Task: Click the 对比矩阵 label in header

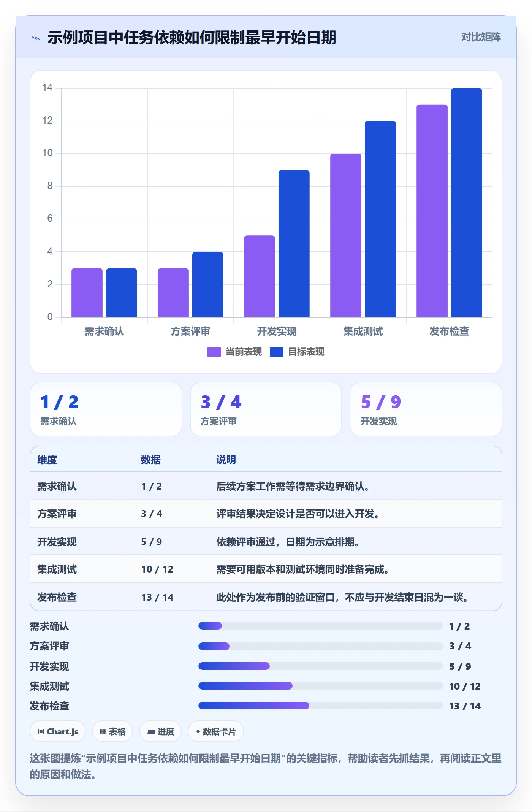Action: tap(481, 37)
